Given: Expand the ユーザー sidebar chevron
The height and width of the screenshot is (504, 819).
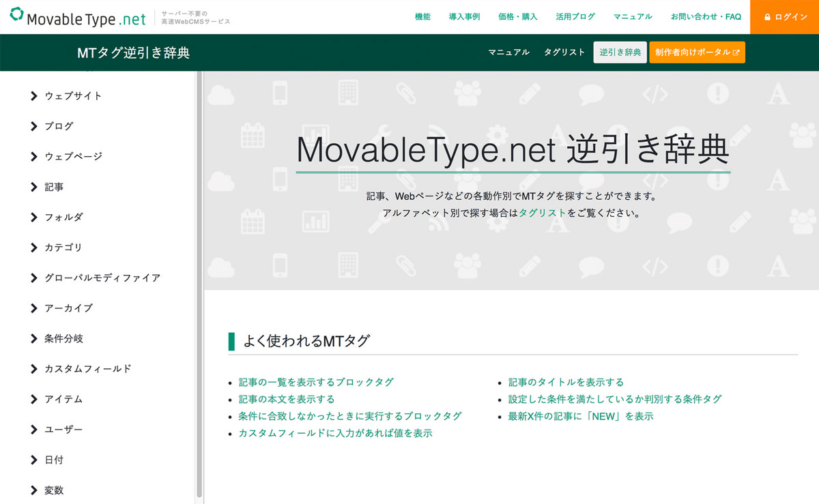Looking at the screenshot, I should (34, 430).
